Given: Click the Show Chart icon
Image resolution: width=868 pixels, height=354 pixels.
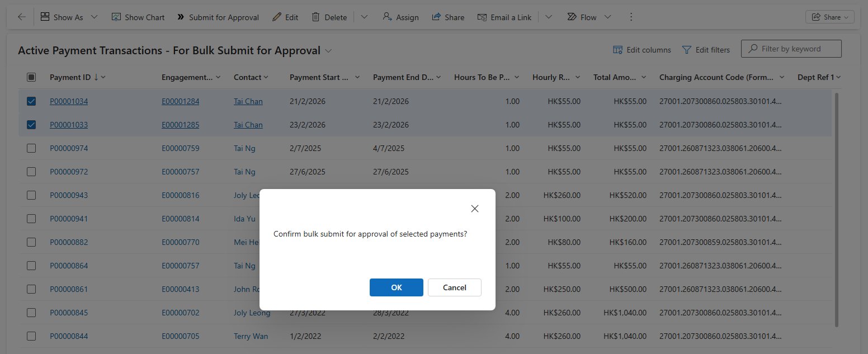Looking at the screenshot, I should click(x=116, y=17).
